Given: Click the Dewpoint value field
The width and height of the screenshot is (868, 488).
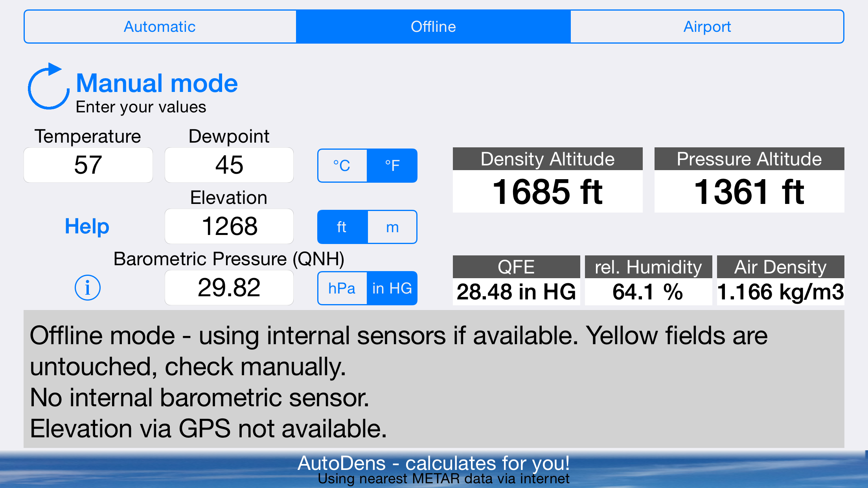Looking at the screenshot, I should [x=229, y=165].
